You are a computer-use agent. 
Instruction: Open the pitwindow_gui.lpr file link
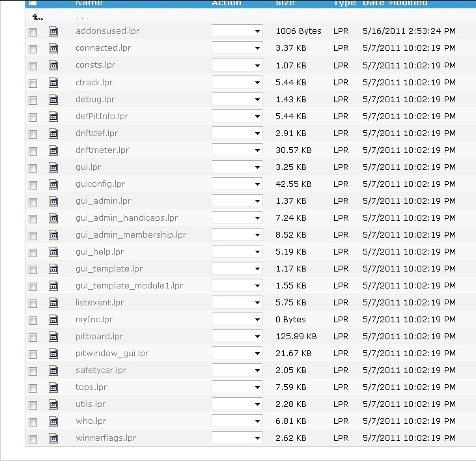pyautogui.click(x=112, y=354)
